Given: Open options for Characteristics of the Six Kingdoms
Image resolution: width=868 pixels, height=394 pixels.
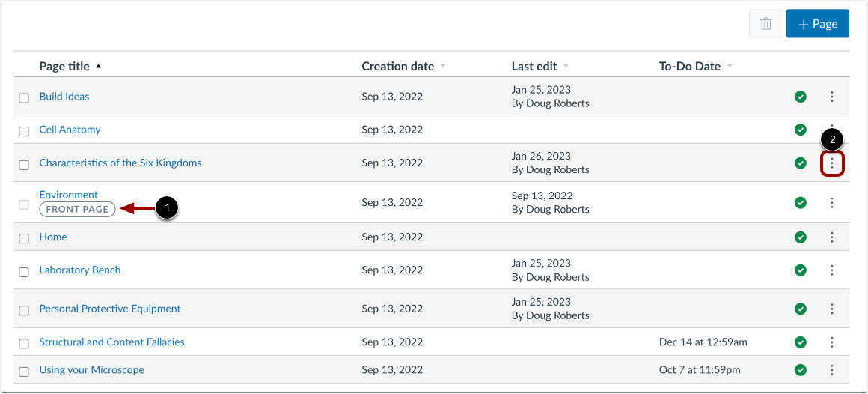Looking at the screenshot, I should pos(831,163).
